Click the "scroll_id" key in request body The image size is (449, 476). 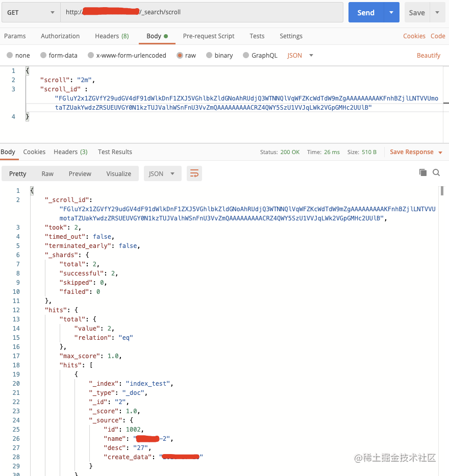[60, 89]
